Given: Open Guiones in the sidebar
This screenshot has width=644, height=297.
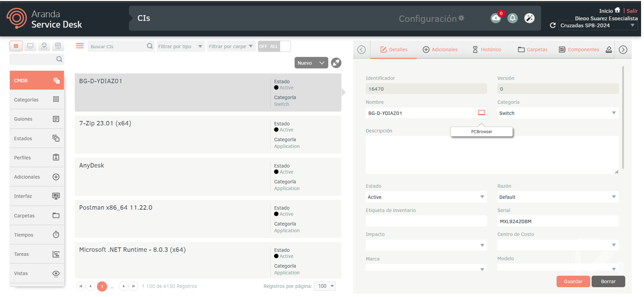Looking at the screenshot, I should (37, 119).
